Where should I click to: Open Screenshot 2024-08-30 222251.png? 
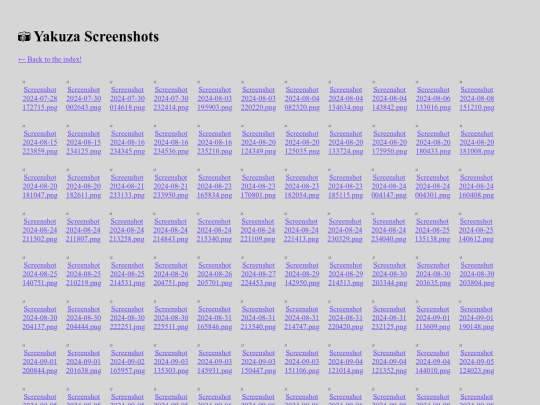point(127,318)
